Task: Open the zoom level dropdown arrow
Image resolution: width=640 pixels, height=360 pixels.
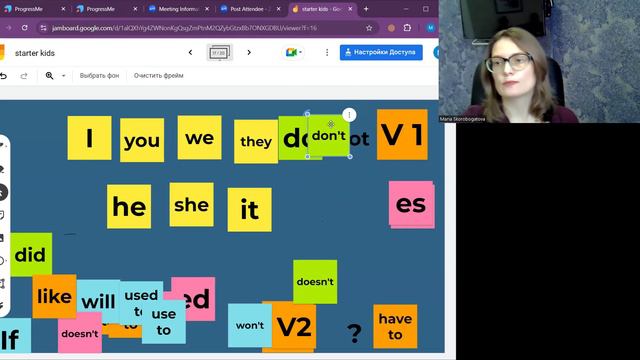Action: [63, 76]
